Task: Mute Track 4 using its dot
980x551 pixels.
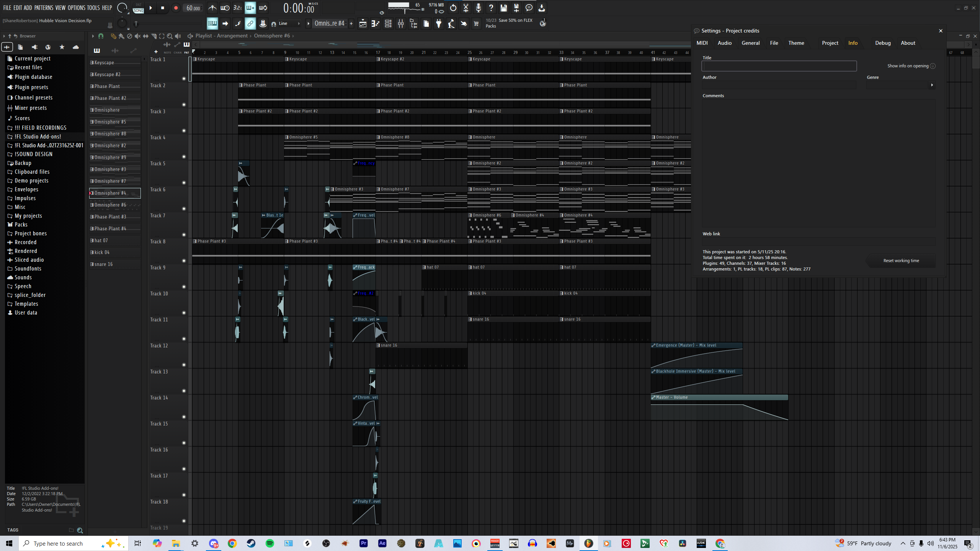Action: click(184, 156)
